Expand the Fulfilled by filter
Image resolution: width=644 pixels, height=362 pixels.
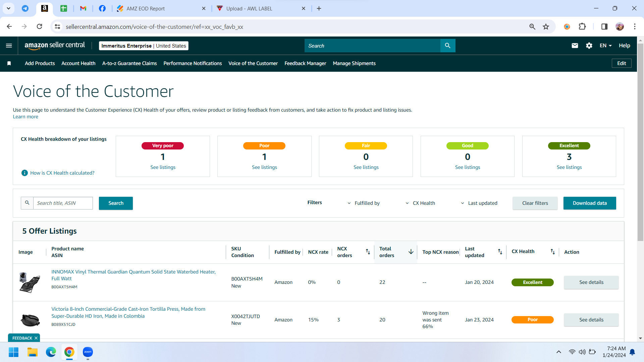364,203
